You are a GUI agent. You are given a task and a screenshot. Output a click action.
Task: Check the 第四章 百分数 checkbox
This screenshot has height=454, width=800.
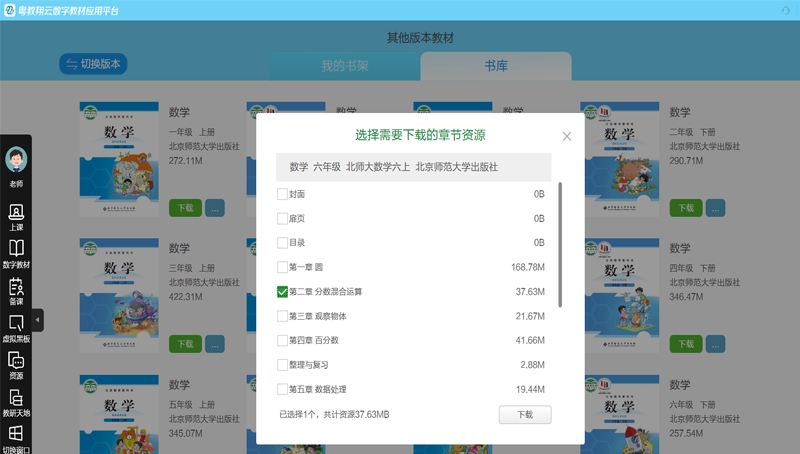[282, 340]
